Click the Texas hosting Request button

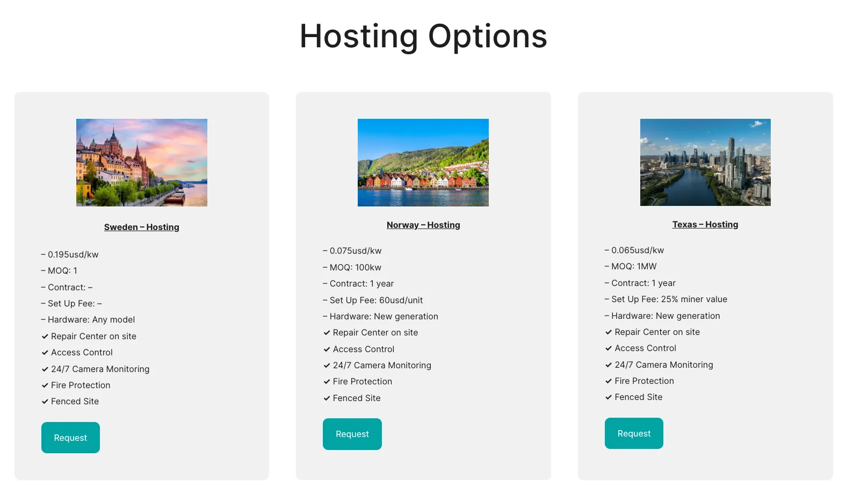tap(634, 433)
